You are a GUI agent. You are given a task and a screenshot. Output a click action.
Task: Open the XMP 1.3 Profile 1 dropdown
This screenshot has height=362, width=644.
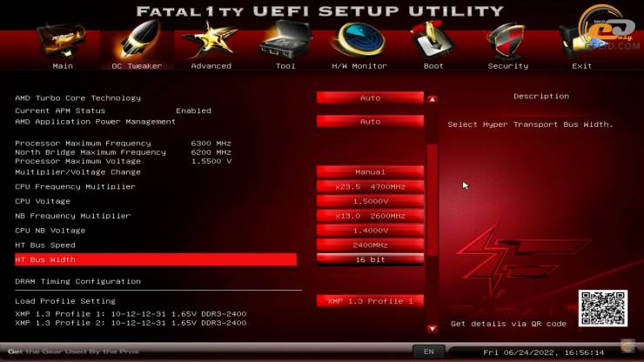point(370,301)
